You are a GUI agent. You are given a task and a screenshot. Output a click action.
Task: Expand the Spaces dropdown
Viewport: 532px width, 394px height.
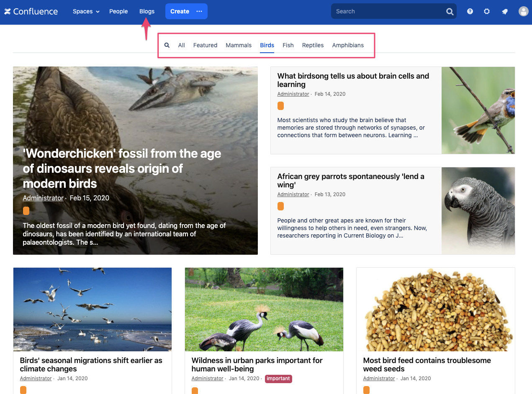[86, 11]
